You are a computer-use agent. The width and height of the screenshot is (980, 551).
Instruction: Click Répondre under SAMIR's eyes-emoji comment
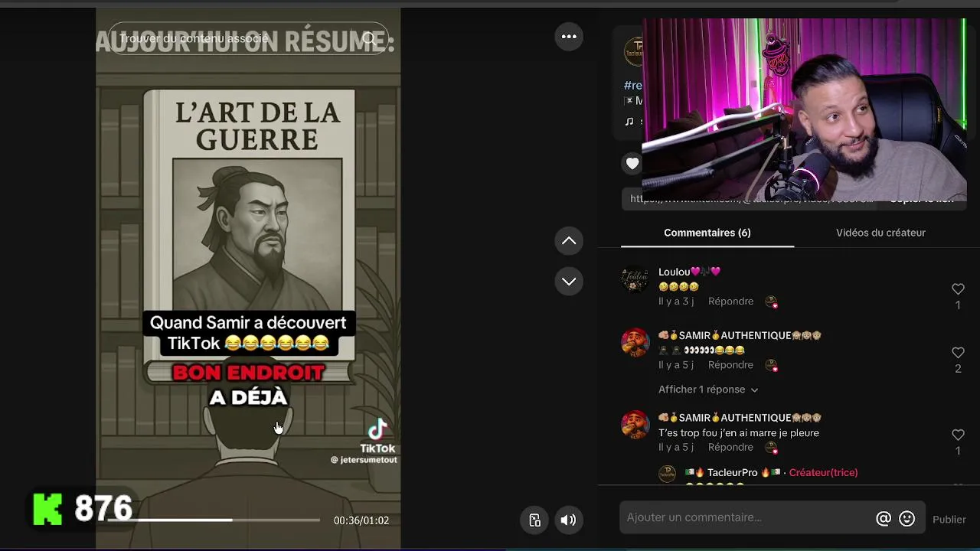coord(730,365)
